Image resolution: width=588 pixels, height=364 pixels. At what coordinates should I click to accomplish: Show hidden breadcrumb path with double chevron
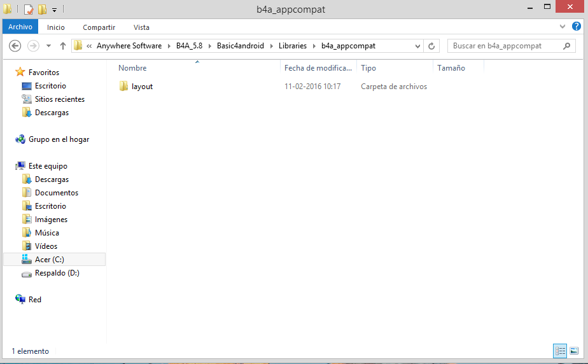tap(89, 46)
